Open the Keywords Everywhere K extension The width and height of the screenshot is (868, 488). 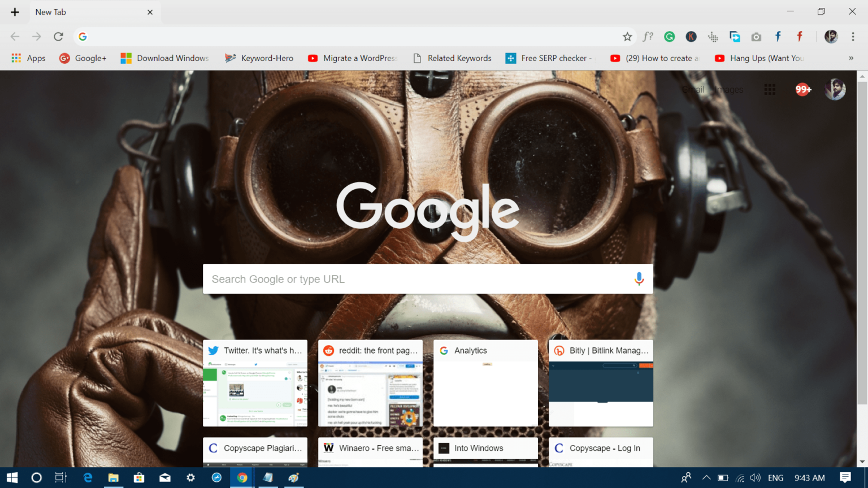coord(691,37)
